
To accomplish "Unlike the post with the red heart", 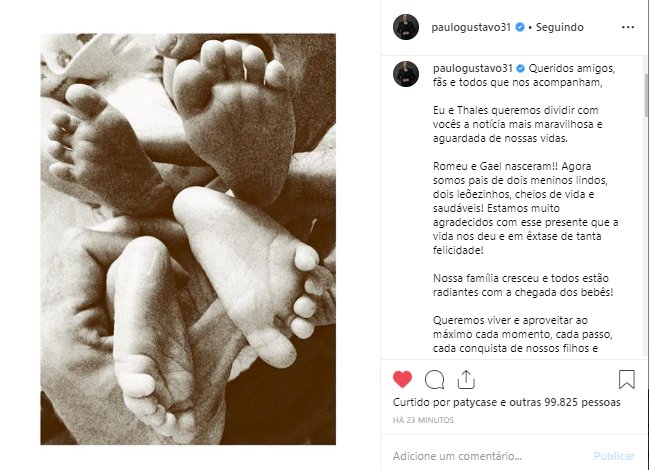I will [x=402, y=379].
